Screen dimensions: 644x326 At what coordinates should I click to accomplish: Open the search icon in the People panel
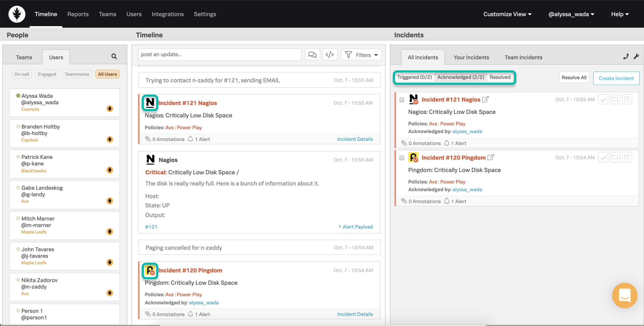point(114,56)
